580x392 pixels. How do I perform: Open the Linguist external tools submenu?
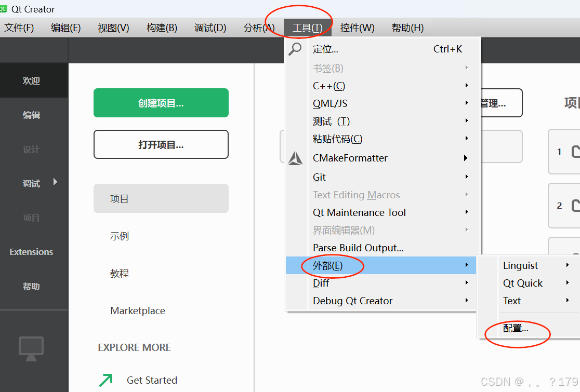click(529, 265)
